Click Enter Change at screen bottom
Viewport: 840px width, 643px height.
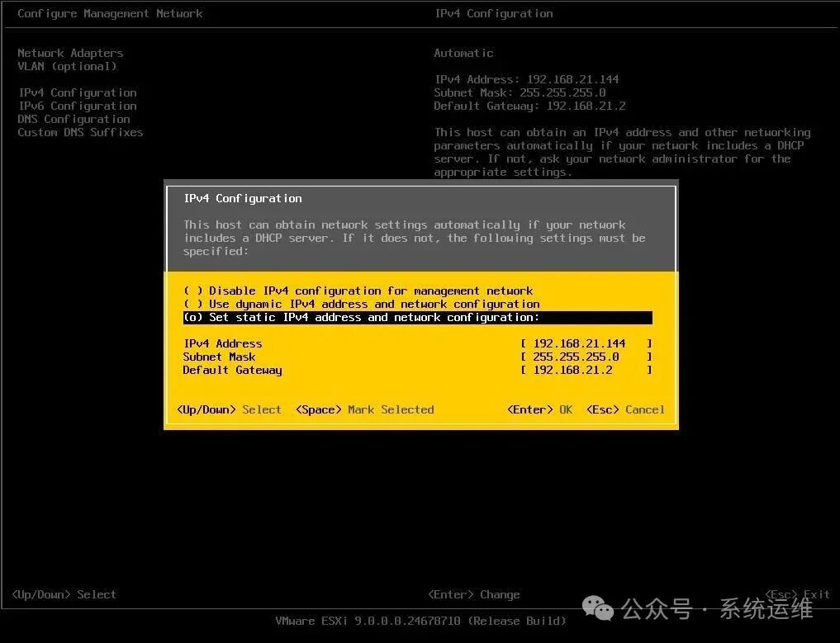coord(473,595)
